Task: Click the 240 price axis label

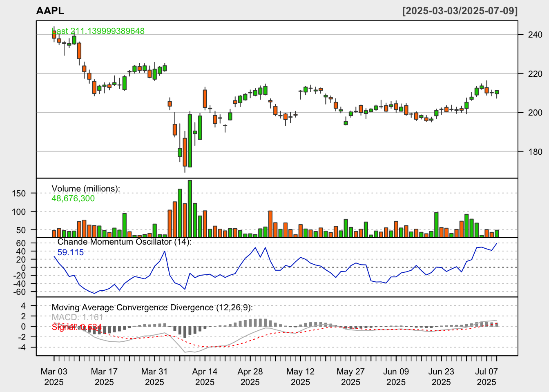Action: [535, 35]
